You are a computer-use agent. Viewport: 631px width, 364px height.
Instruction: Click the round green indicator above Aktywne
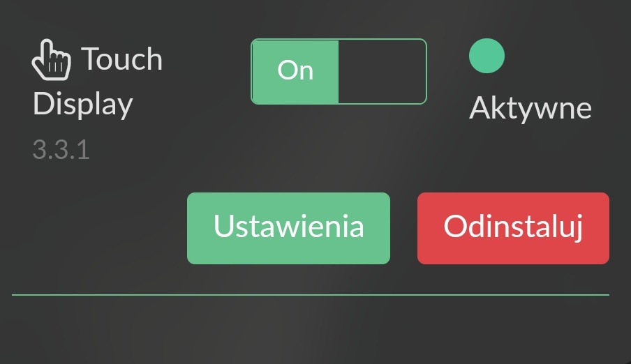click(x=487, y=56)
